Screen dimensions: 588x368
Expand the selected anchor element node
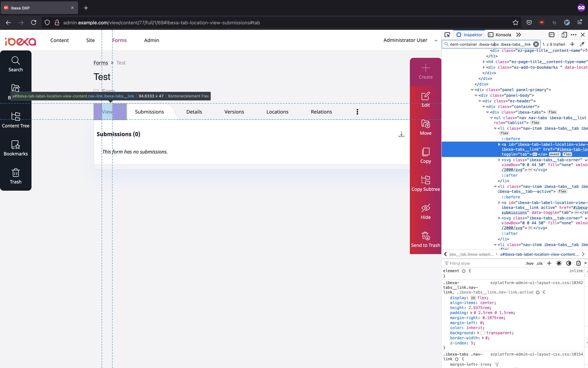(x=499, y=144)
